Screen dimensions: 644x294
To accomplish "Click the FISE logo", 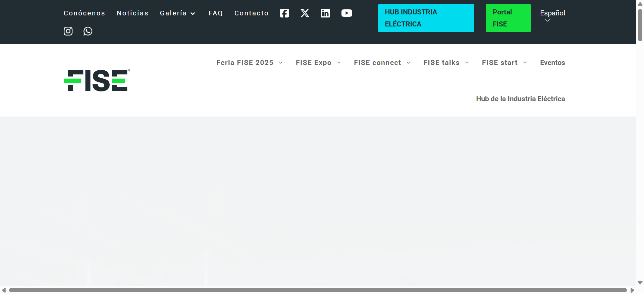I will (97, 80).
